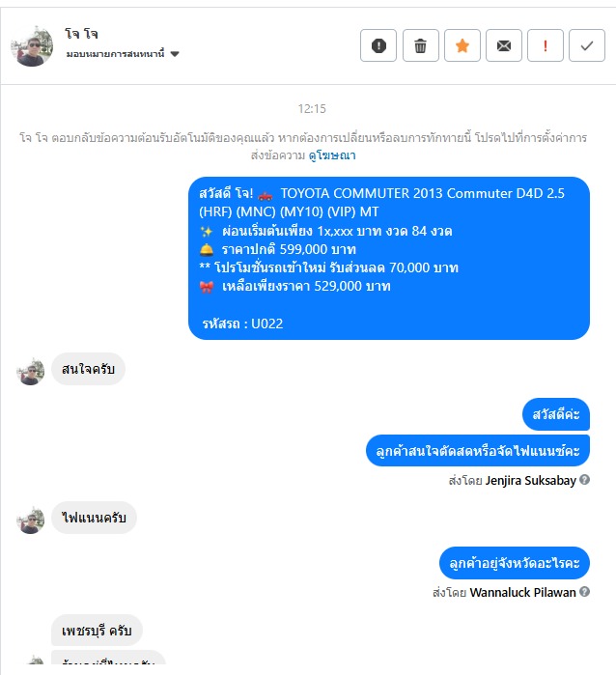The width and height of the screenshot is (616, 675).
Task: Select the TOYOTA COMMUTER promo message bubble
Action: tap(389, 258)
